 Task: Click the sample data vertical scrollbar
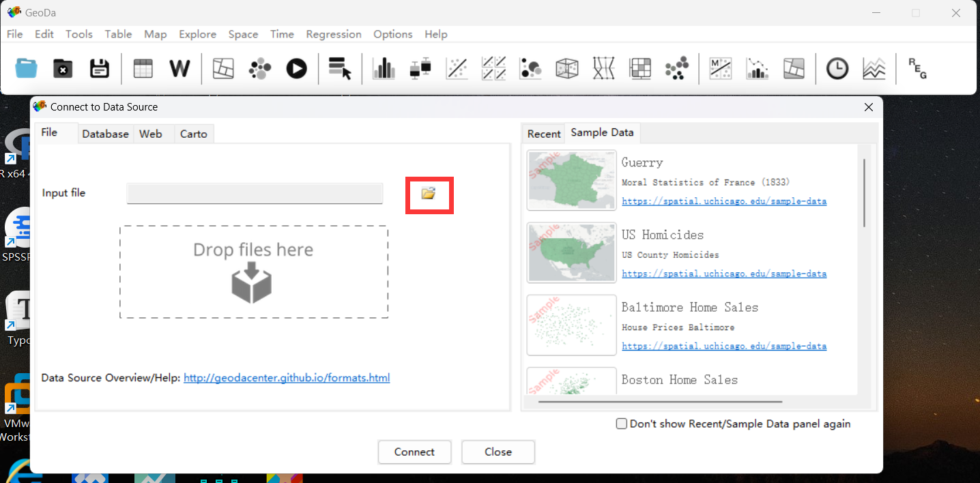864,193
